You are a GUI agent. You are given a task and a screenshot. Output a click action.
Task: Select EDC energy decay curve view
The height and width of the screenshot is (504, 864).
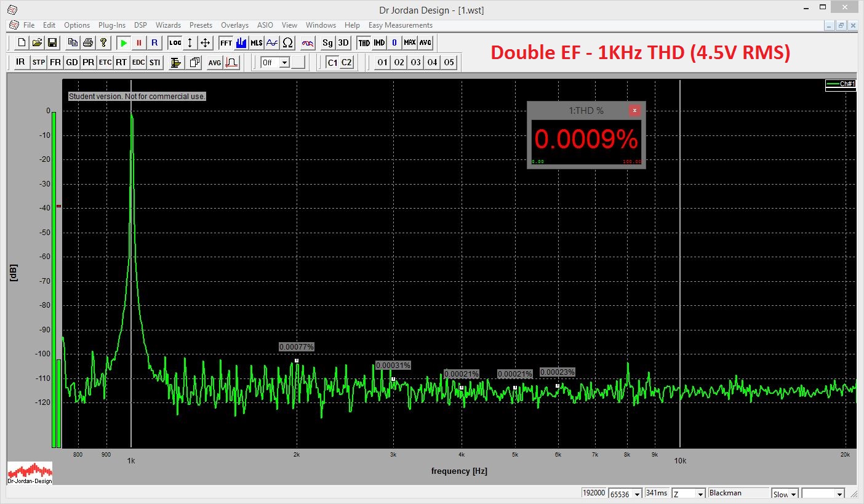point(138,62)
